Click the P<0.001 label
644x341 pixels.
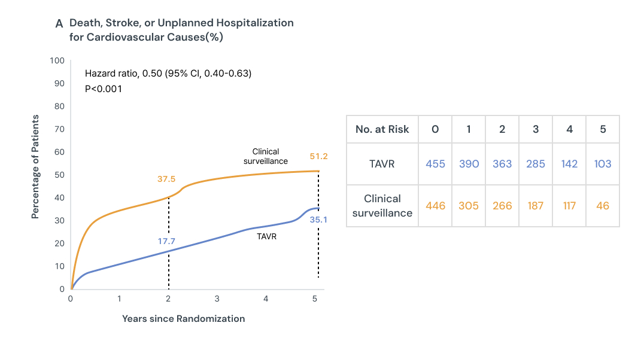pyautogui.click(x=104, y=89)
